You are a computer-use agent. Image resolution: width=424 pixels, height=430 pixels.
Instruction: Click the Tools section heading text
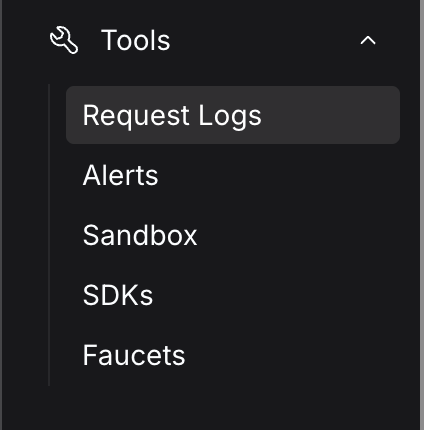tap(136, 40)
